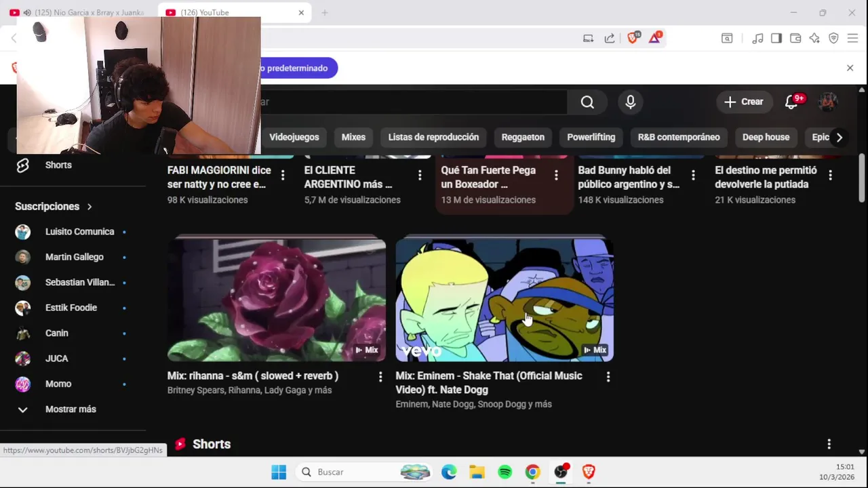The width and height of the screenshot is (868, 488).
Task: Open options for Bad Bunny habló video
Action: coord(693,176)
